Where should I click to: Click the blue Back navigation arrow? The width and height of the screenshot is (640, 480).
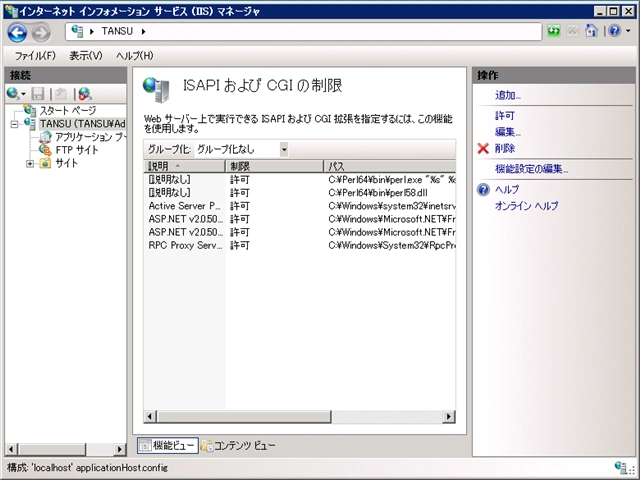[x=17, y=32]
